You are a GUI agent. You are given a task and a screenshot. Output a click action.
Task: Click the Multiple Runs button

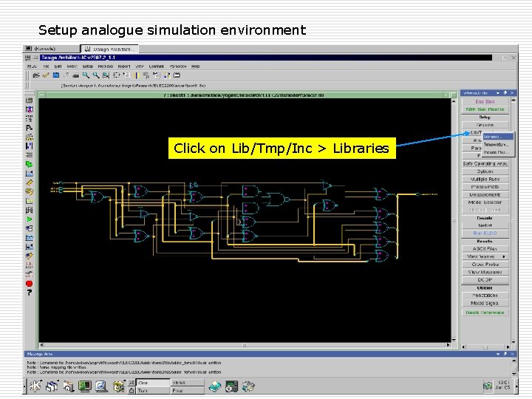(485, 179)
